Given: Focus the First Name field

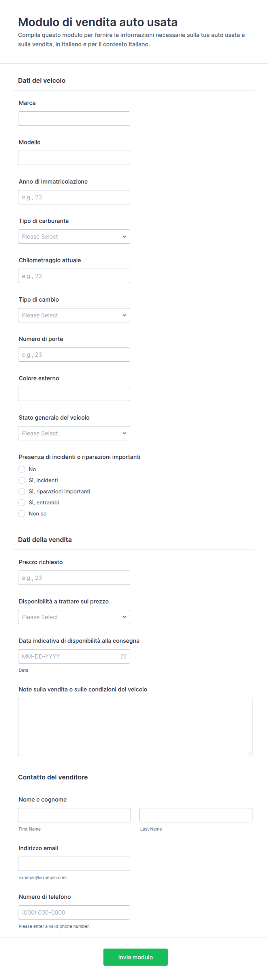Looking at the screenshot, I should (x=75, y=815).
